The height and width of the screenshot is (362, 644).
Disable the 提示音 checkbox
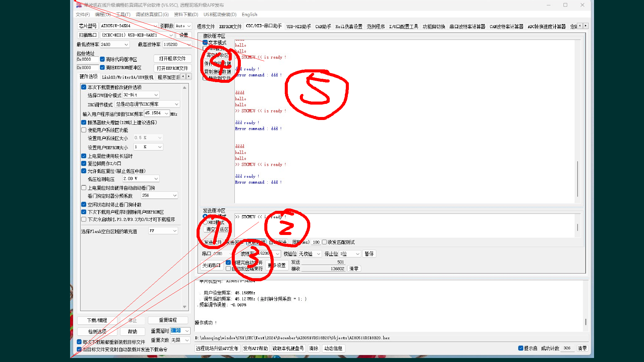521,348
